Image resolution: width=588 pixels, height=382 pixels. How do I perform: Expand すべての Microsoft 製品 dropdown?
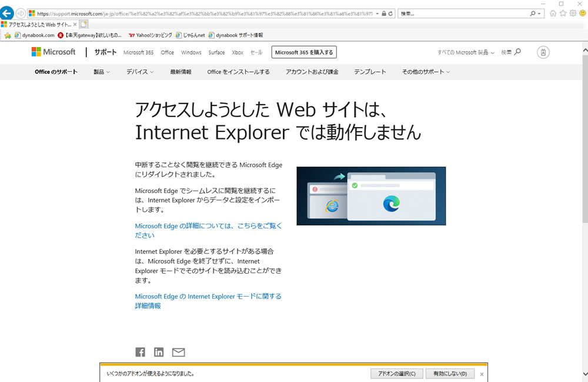click(466, 52)
